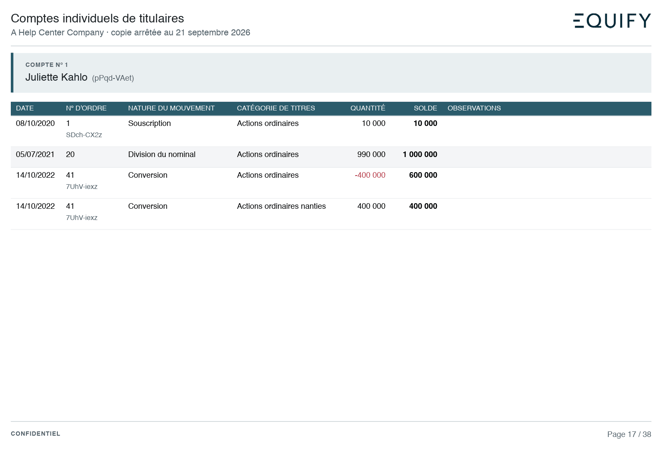Click the EQUIFY logo
Image resolution: width=670 pixels, height=459 pixels.
(x=612, y=21)
